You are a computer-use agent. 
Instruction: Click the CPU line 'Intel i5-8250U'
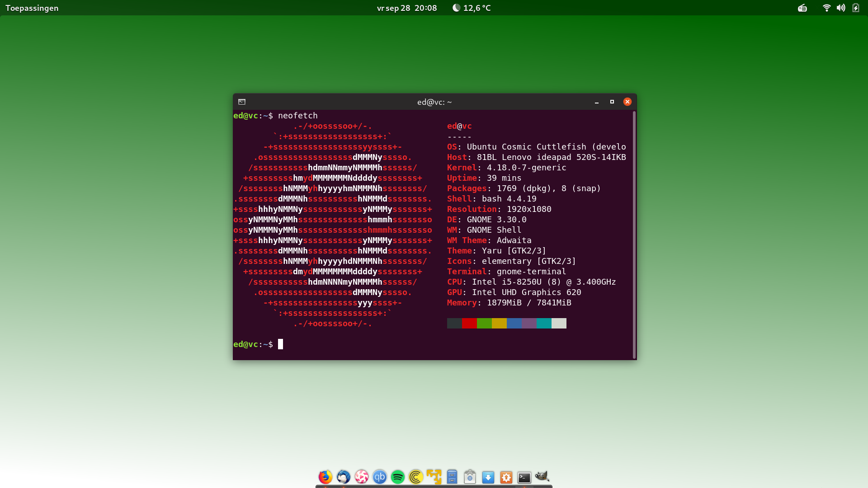pos(507,282)
